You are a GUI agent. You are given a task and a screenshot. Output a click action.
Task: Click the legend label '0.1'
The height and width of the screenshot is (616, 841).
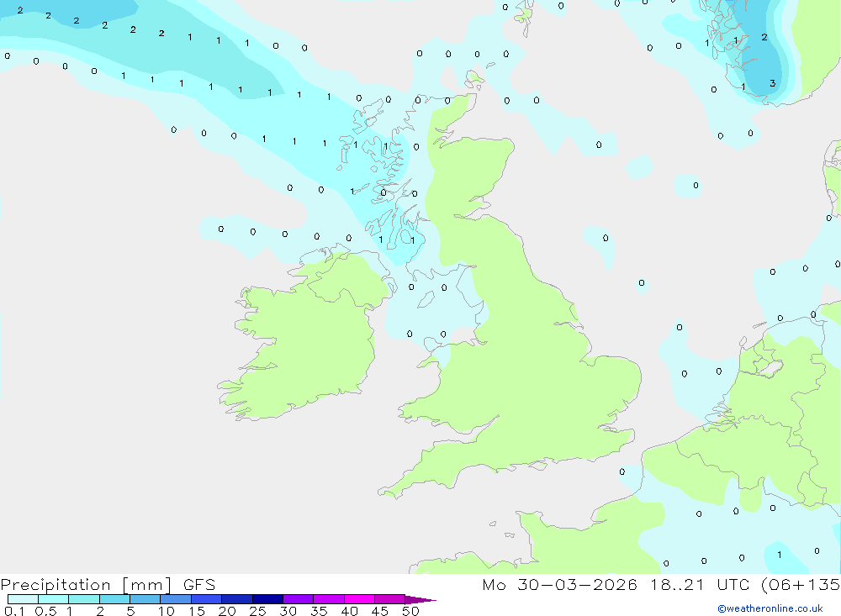point(14,611)
